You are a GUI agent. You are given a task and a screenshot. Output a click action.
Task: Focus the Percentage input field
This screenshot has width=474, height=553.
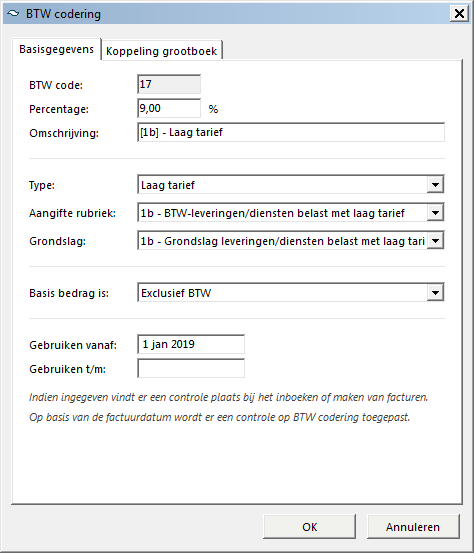[x=169, y=108]
